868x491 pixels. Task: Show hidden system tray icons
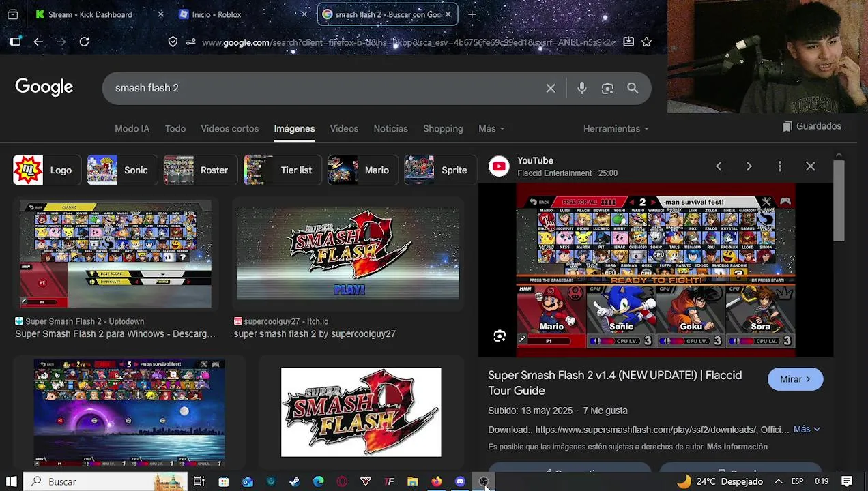pyautogui.click(x=778, y=481)
